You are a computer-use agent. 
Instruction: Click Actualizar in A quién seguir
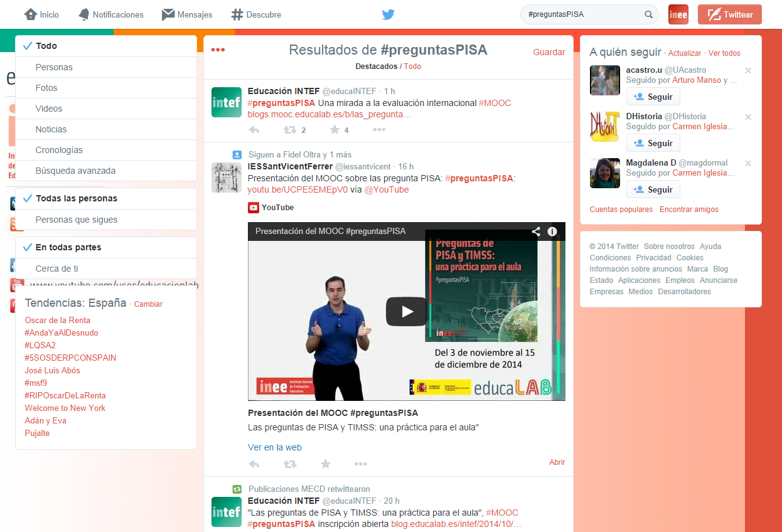[x=685, y=53]
